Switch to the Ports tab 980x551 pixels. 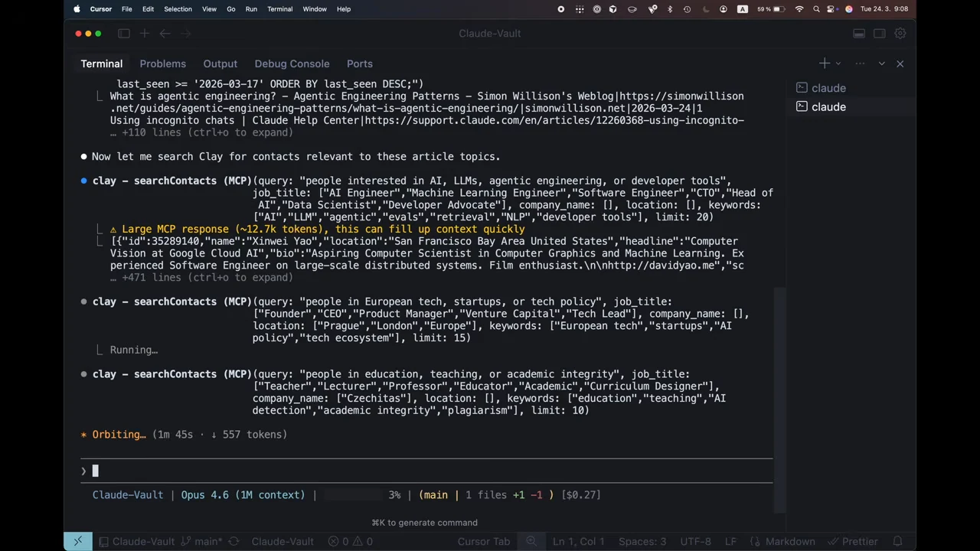360,64
